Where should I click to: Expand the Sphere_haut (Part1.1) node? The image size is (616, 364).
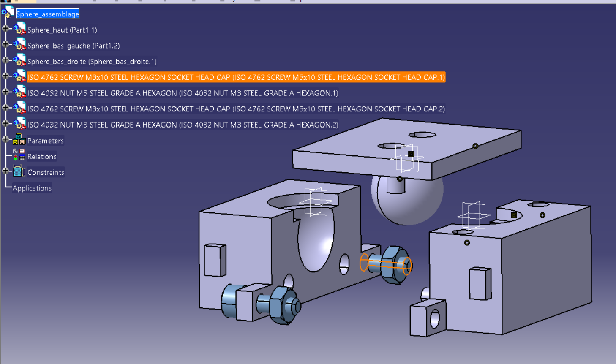5,28
